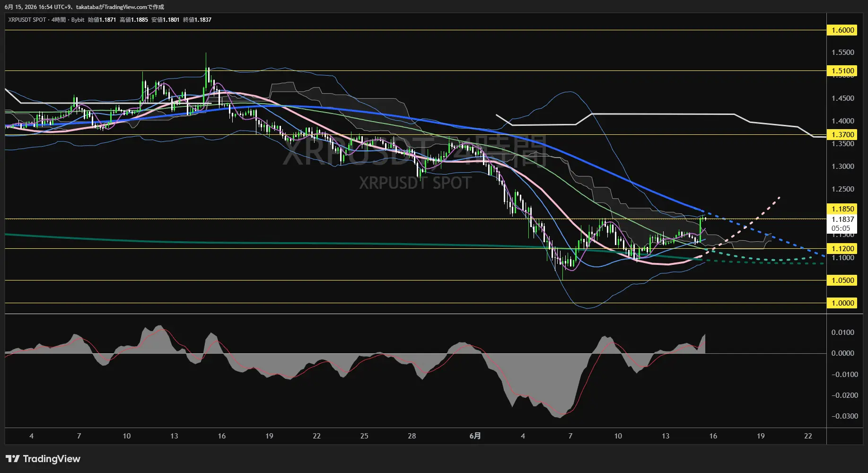Viewport: 868px width, 473px height.
Task: Click the yellow 1.0500 price label
Action: pos(842,280)
